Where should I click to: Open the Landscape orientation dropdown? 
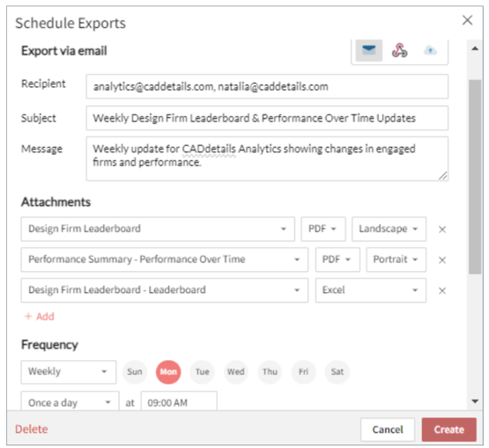click(389, 229)
